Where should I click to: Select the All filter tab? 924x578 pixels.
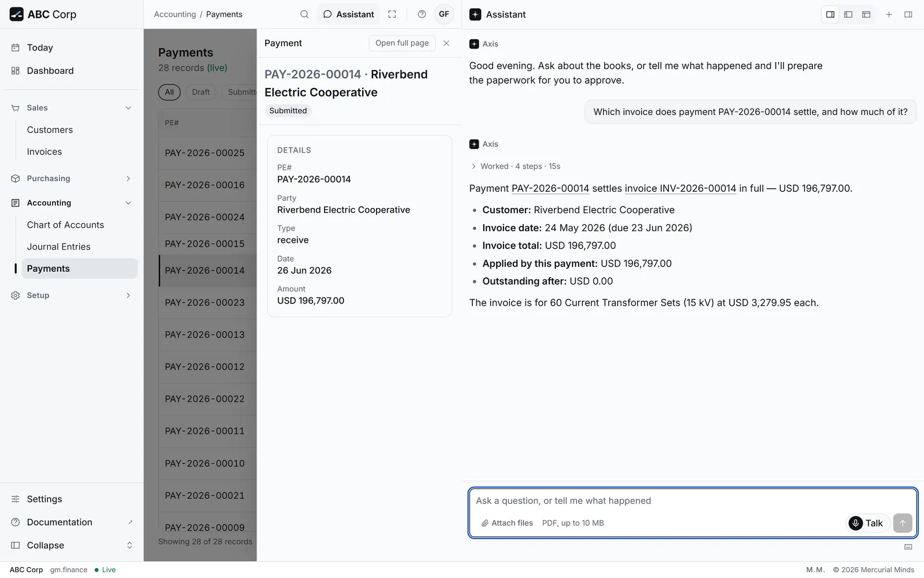coord(169,92)
